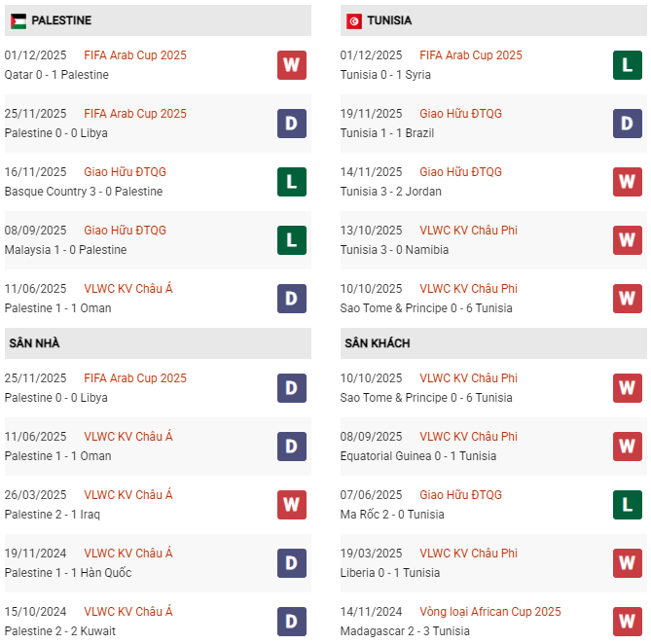Click the L badge for Ma Rốc 2 - 0 Tunisia
This screenshot has height=644, width=651.
(x=627, y=505)
